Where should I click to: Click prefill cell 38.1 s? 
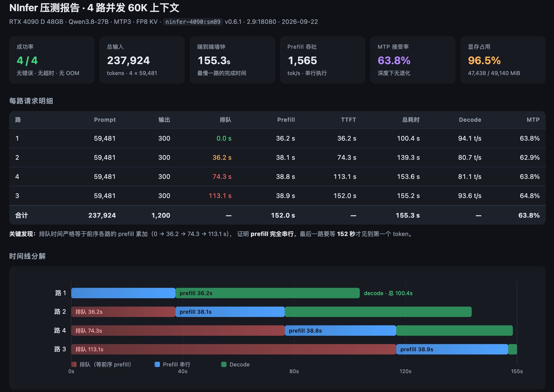(285, 157)
